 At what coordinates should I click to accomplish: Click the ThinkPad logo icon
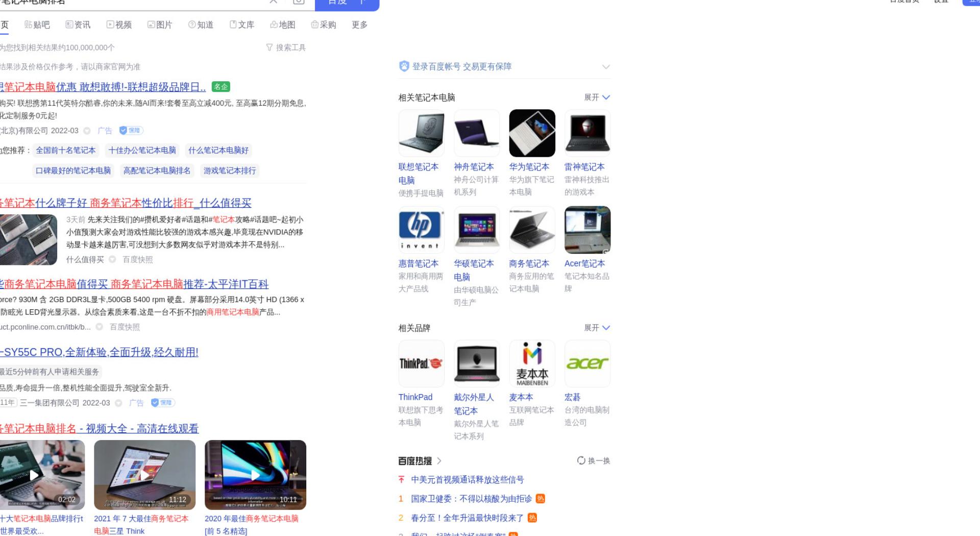[x=422, y=363]
